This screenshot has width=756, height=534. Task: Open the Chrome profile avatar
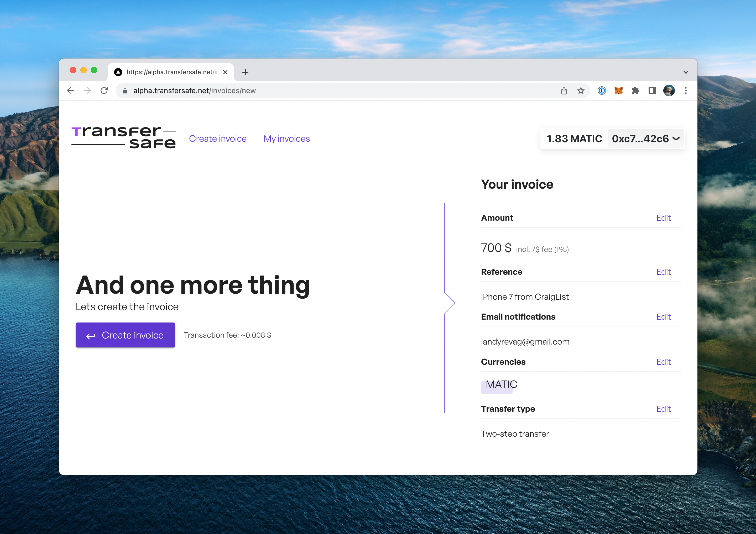click(x=669, y=91)
